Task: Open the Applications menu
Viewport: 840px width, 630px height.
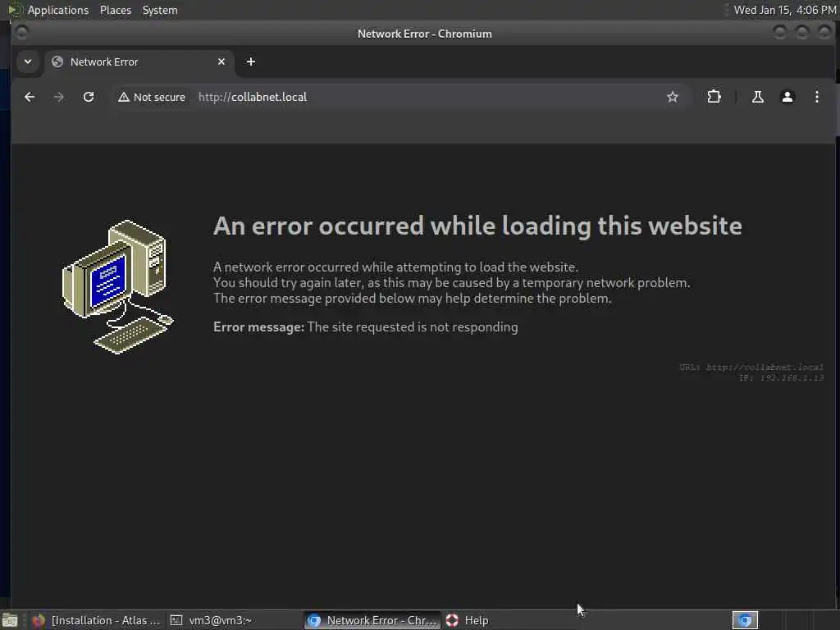Action: (58, 10)
